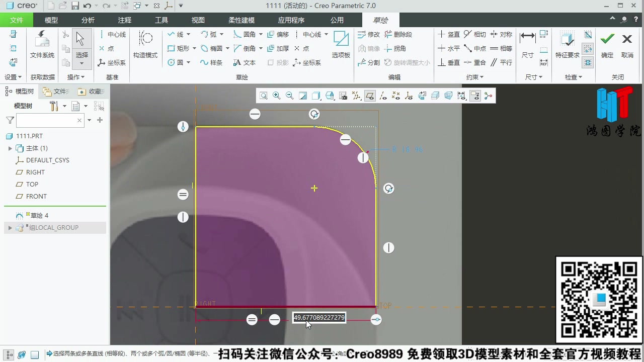
Task: Cancel sketch with 取消 button
Action: pos(627,44)
